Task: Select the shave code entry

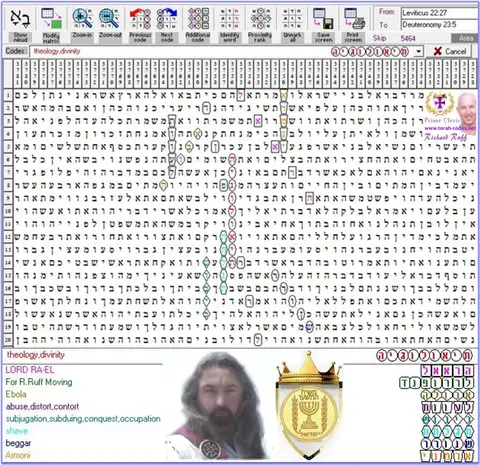Action: pos(17,431)
